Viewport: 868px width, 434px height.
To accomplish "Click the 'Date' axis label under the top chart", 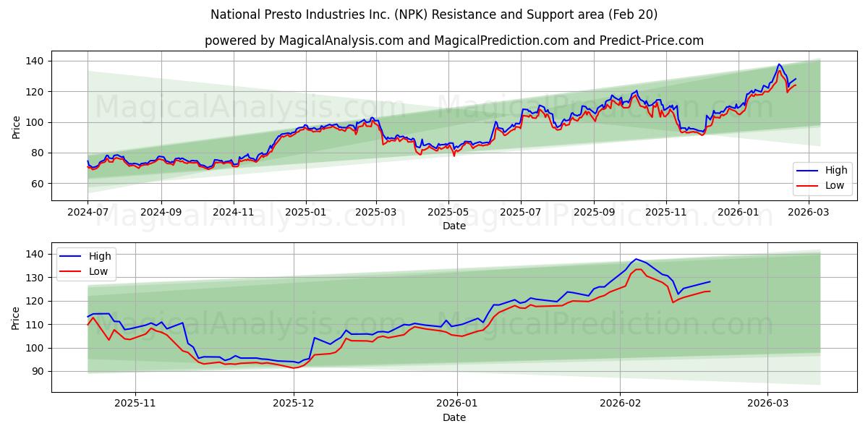I will coord(454,226).
